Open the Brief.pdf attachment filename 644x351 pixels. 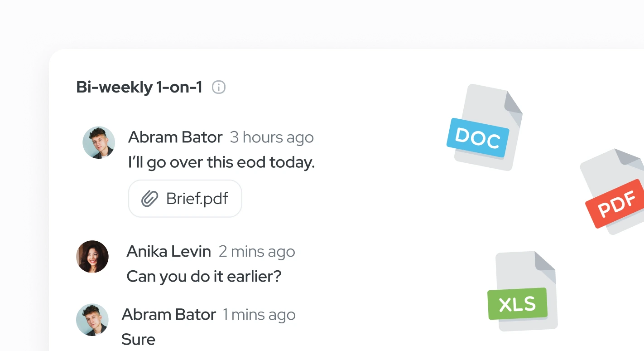[197, 199]
